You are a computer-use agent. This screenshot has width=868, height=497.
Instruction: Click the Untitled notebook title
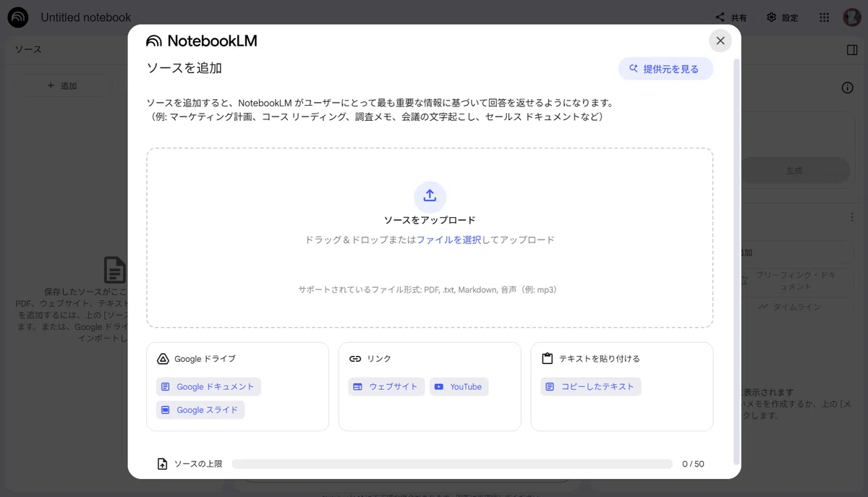pyautogui.click(x=86, y=17)
